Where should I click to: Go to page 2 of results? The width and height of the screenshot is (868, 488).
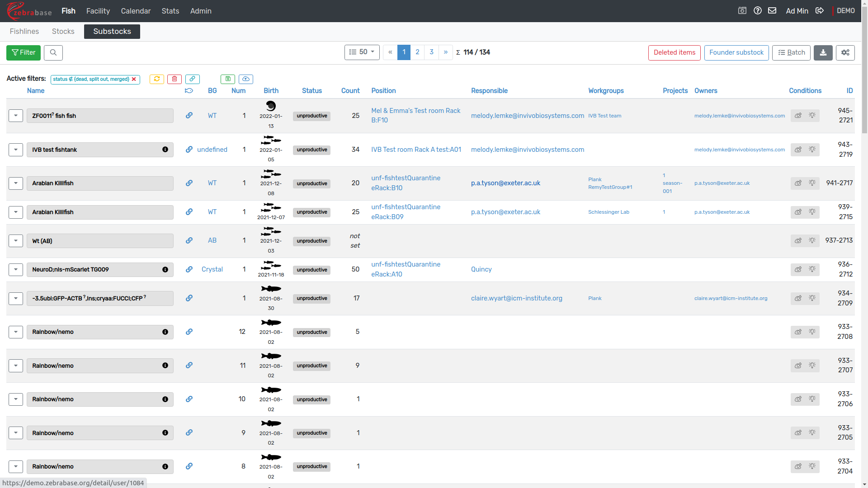417,52
